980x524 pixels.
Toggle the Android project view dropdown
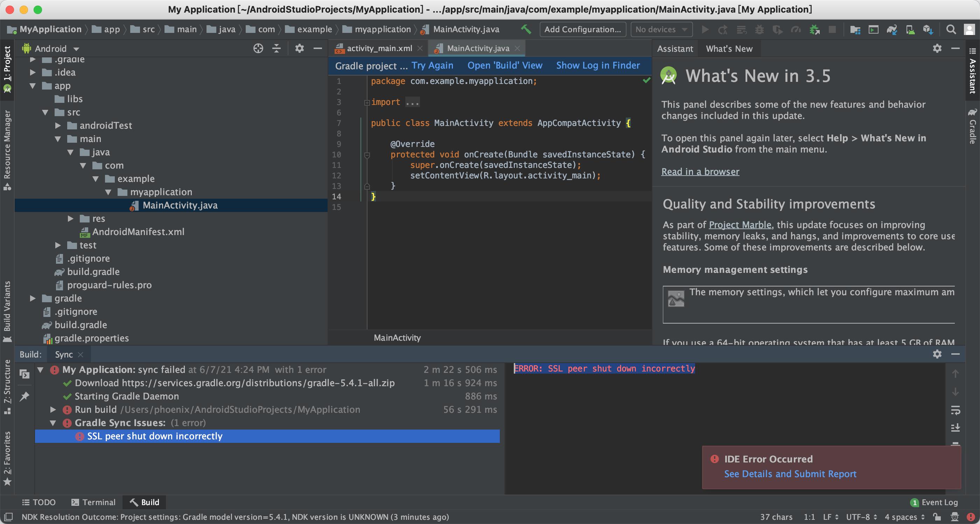[52, 49]
